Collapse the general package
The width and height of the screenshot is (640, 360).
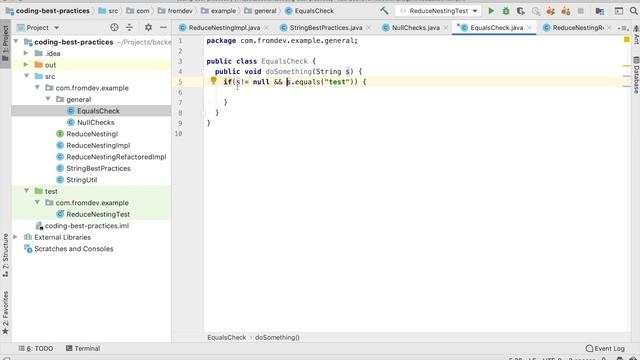pos(48,99)
